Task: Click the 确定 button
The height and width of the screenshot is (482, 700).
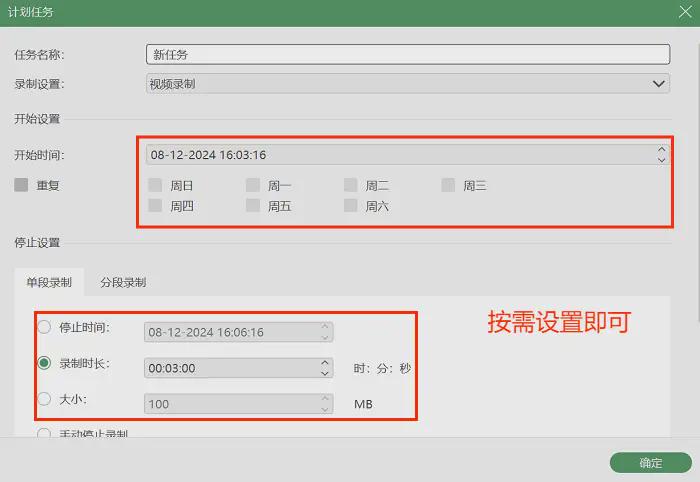Action: tap(650, 463)
